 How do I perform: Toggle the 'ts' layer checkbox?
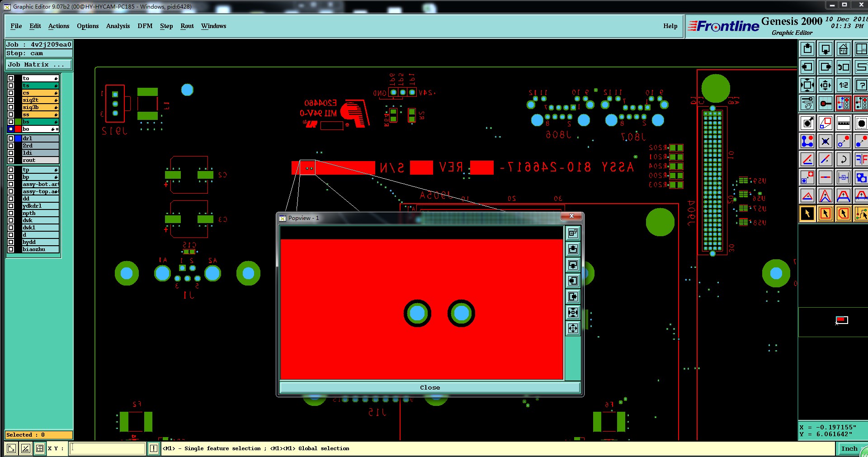click(x=11, y=86)
